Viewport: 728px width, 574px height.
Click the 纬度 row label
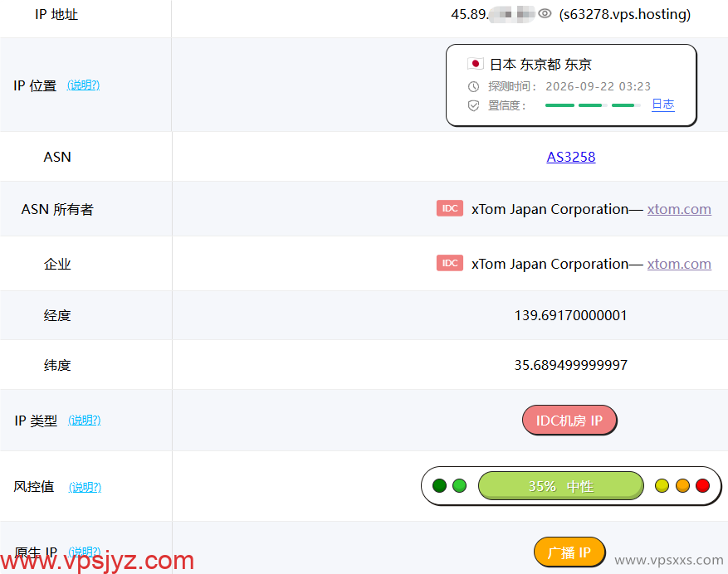click(x=57, y=365)
